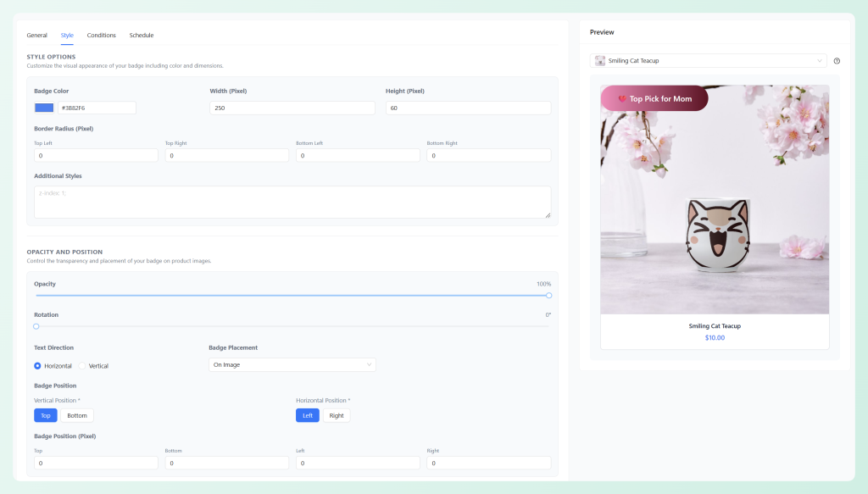Open the badge color swatch picker

[42, 108]
